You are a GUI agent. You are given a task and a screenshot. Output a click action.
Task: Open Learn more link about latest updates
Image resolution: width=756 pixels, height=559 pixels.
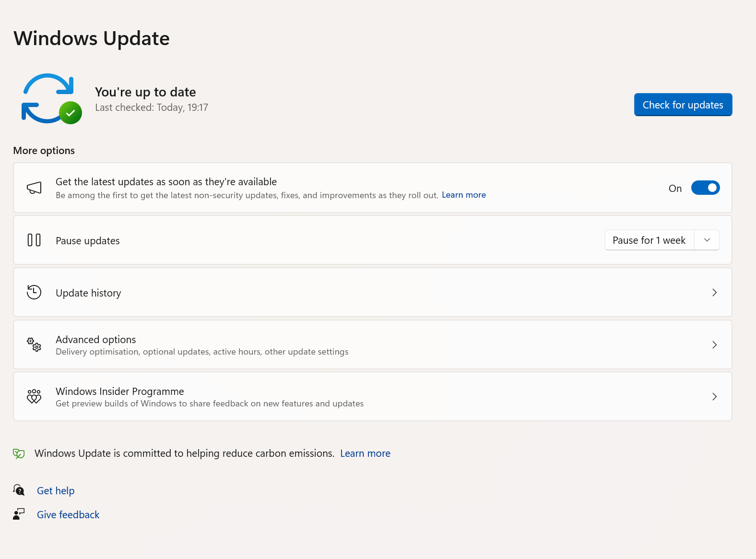[x=464, y=195]
